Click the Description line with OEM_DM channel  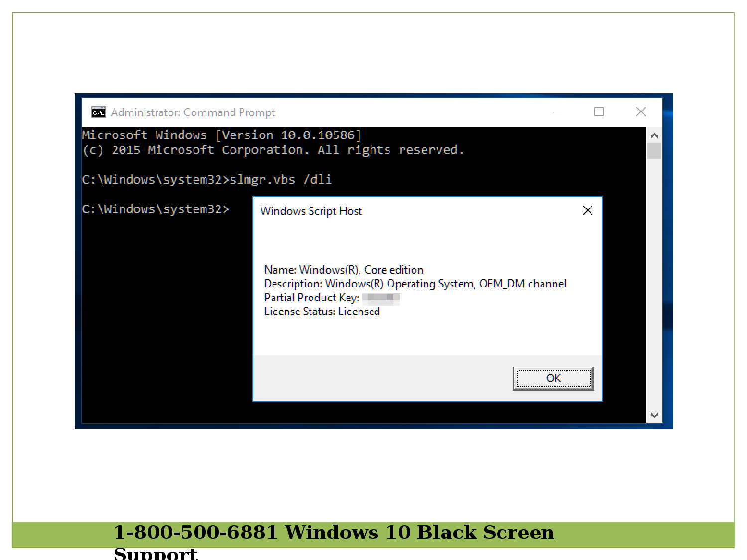tap(415, 284)
